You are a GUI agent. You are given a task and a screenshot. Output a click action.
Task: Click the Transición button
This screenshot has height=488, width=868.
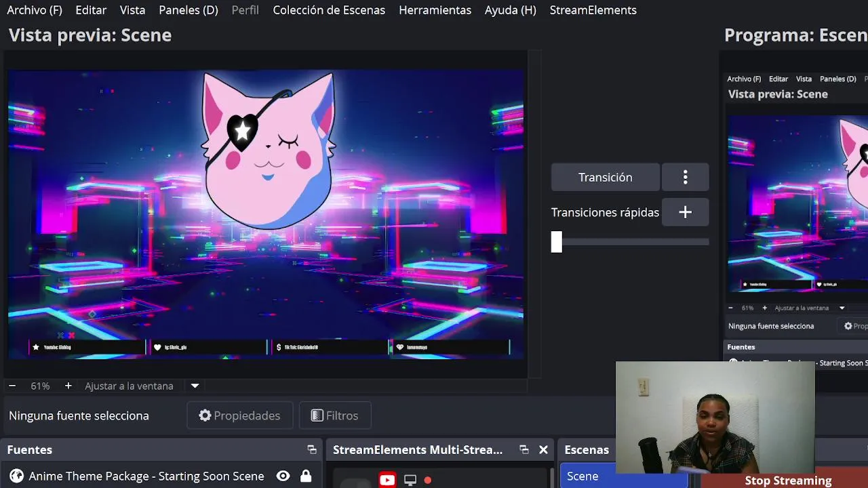pyautogui.click(x=605, y=178)
